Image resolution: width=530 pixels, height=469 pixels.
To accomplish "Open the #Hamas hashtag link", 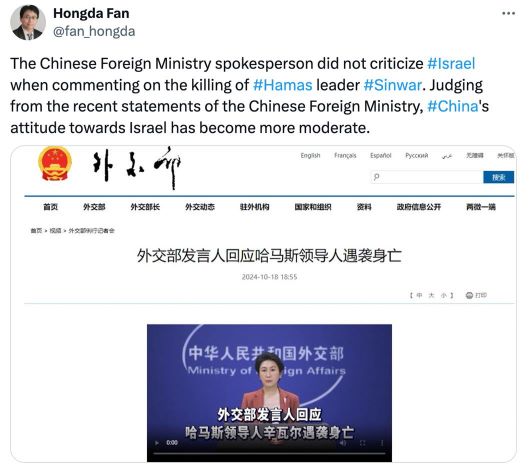I will coord(283,85).
